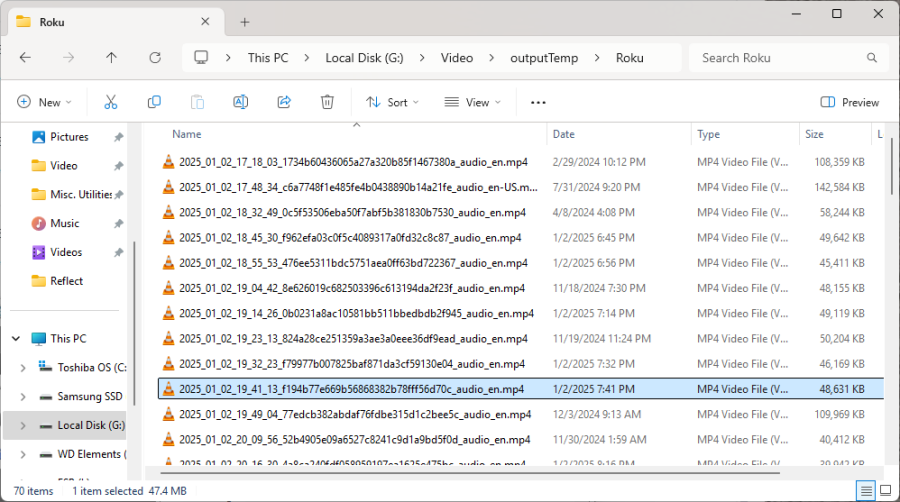900x502 pixels.
Task: Switch to the details view layout
Action: [x=865, y=491]
